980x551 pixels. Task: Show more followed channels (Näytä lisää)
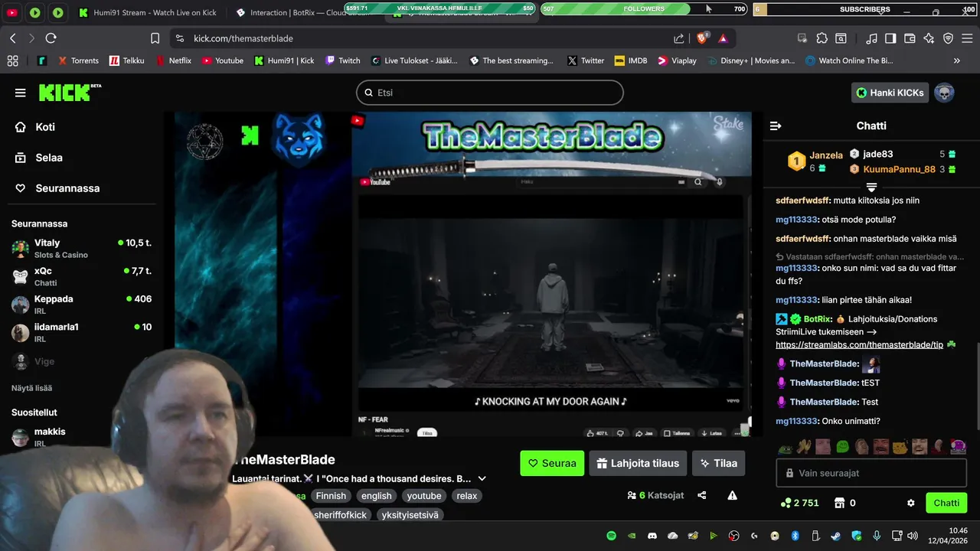[x=31, y=388]
